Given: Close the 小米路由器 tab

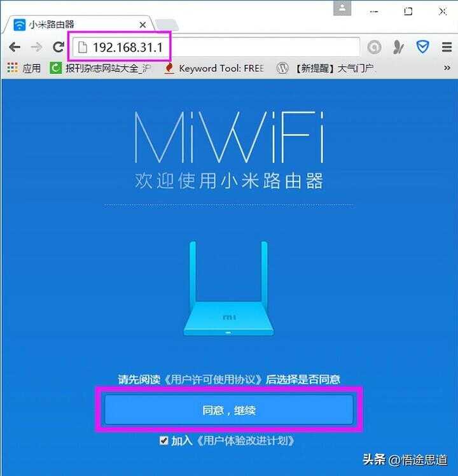Looking at the screenshot, I should click(x=142, y=25).
